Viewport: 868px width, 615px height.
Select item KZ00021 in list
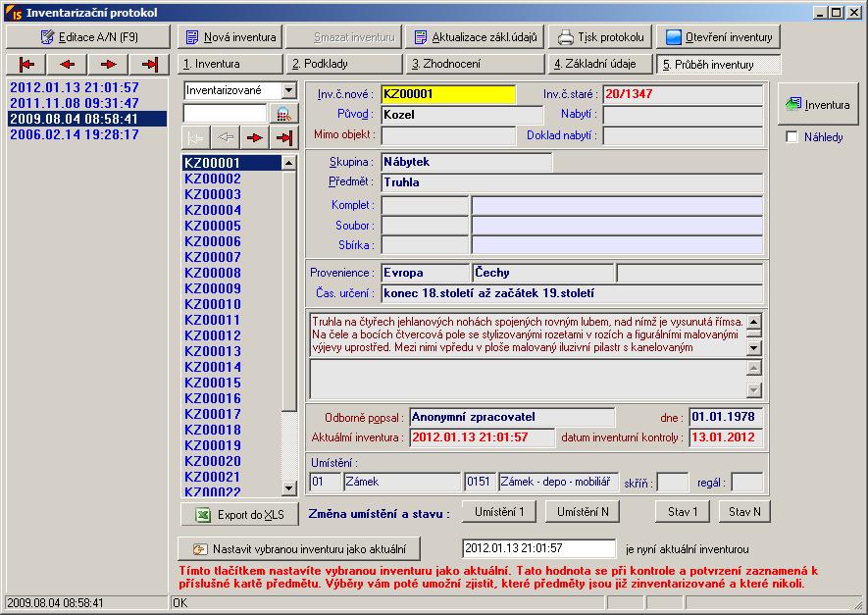pos(231,477)
